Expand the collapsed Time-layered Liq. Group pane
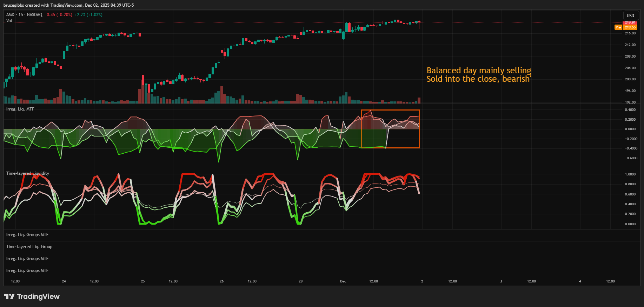This screenshot has height=307, width=644. pyautogui.click(x=29, y=247)
